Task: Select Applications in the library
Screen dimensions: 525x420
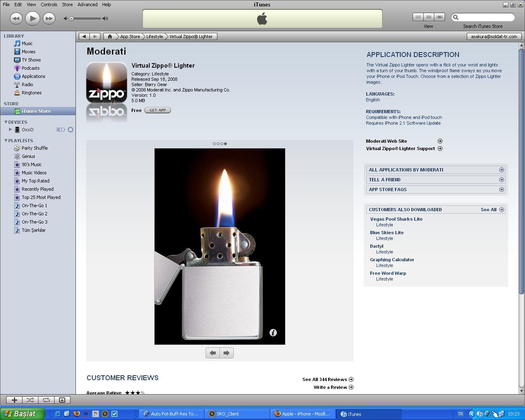Action: 33,76
